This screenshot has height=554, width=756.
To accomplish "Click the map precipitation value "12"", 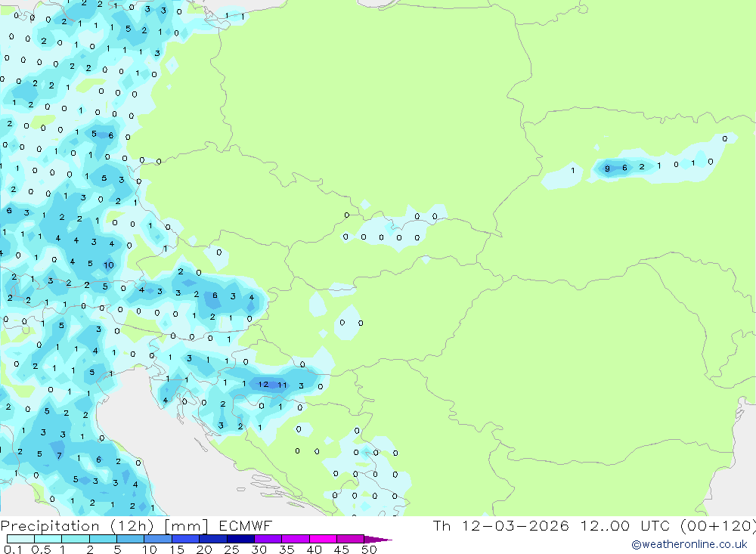I will pos(263,384).
